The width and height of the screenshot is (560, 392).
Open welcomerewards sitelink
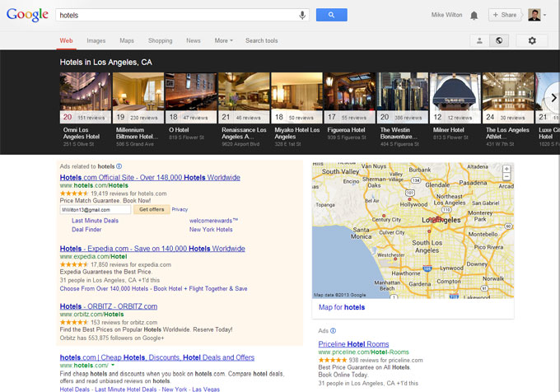(x=213, y=221)
